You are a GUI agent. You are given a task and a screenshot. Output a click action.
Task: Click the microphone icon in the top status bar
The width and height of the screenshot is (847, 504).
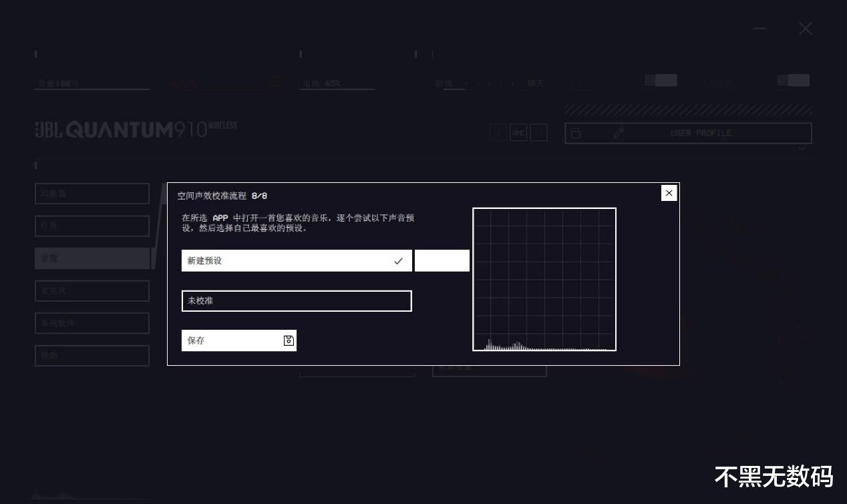[x=274, y=81]
